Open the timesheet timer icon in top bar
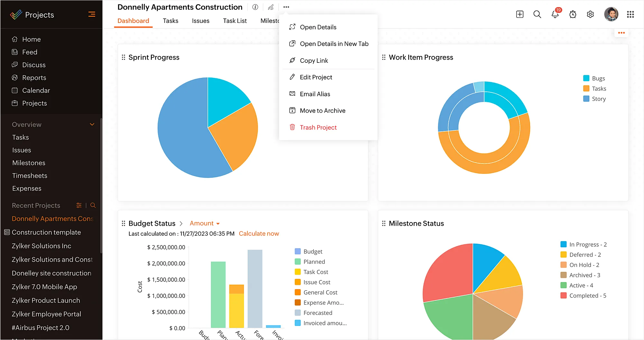 tap(573, 14)
